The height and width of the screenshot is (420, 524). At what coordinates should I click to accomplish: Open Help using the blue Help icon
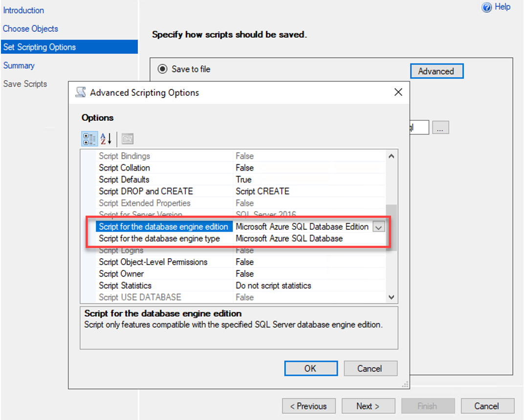(486, 7)
